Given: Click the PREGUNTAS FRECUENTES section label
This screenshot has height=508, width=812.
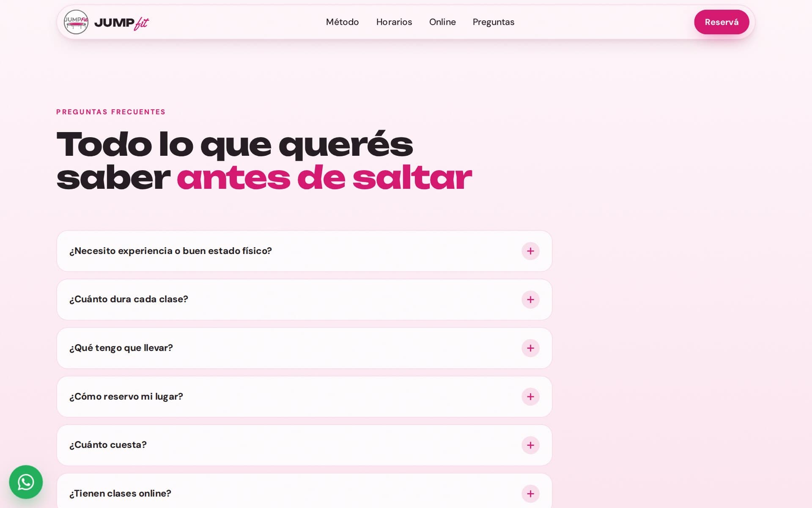Looking at the screenshot, I should (x=111, y=112).
